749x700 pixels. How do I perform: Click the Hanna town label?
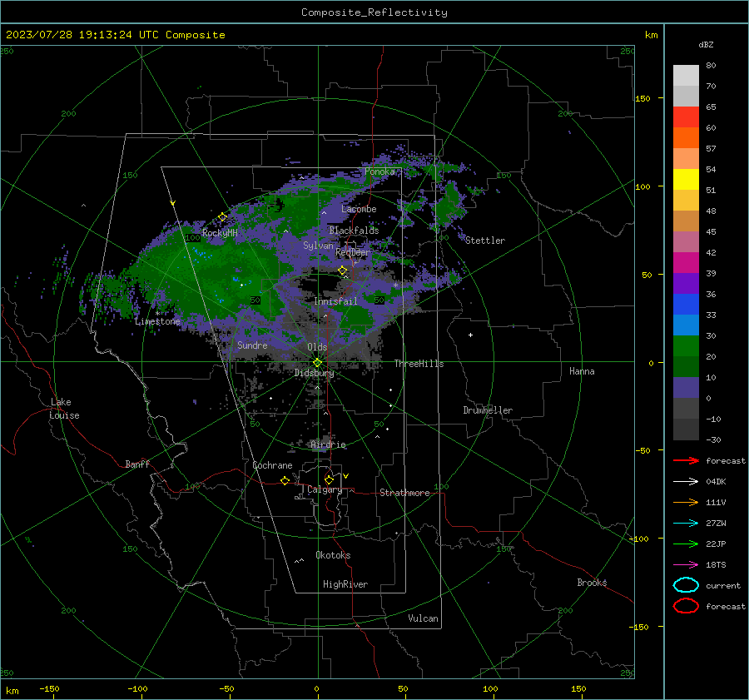click(582, 371)
